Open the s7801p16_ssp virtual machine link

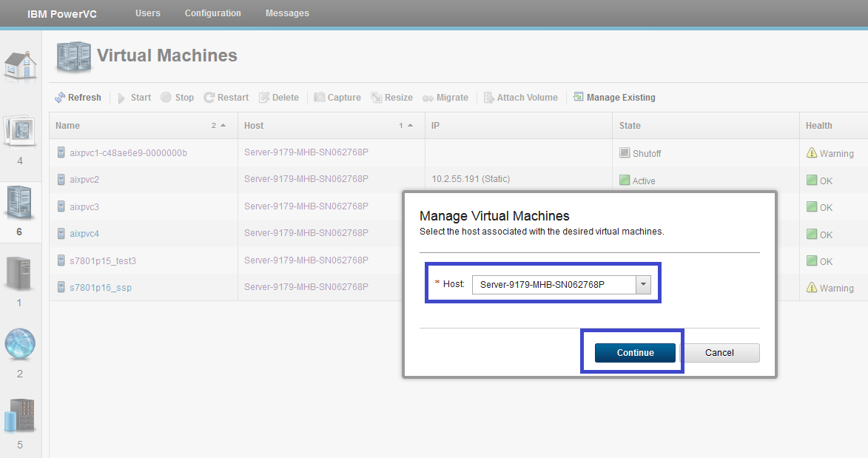click(101, 288)
